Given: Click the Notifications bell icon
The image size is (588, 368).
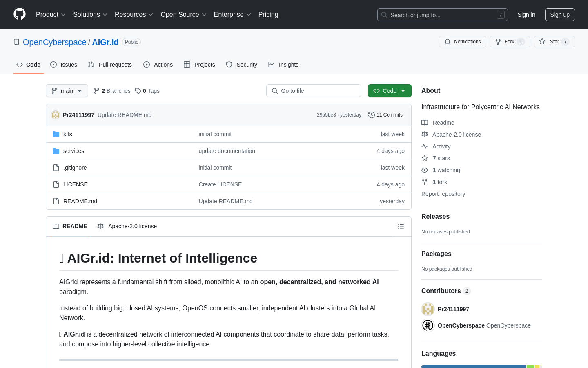Looking at the screenshot, I should 448,42.
